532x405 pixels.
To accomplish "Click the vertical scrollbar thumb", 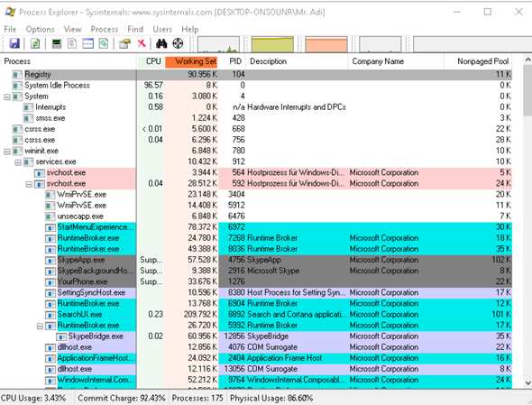I will point(527,90).
